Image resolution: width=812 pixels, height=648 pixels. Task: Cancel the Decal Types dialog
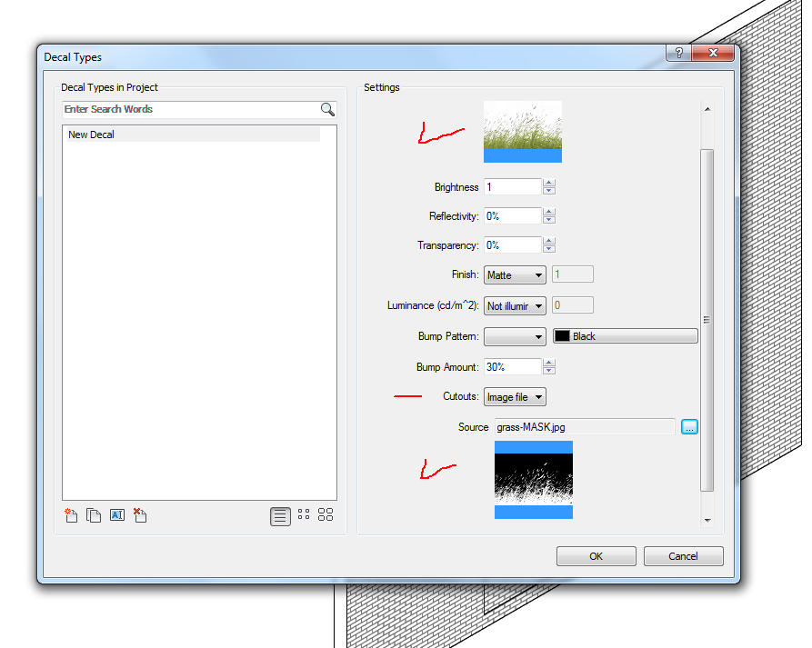683,556
